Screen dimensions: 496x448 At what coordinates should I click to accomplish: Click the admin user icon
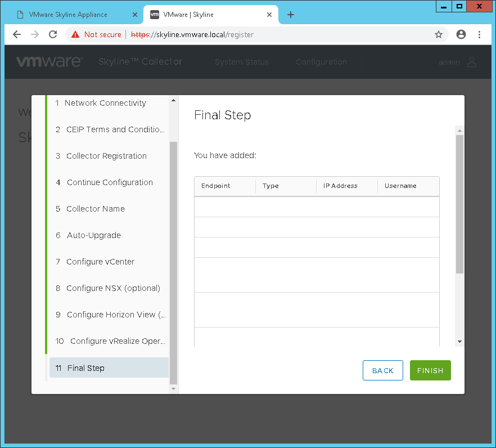pyautogui.click(x=472, y=62)
